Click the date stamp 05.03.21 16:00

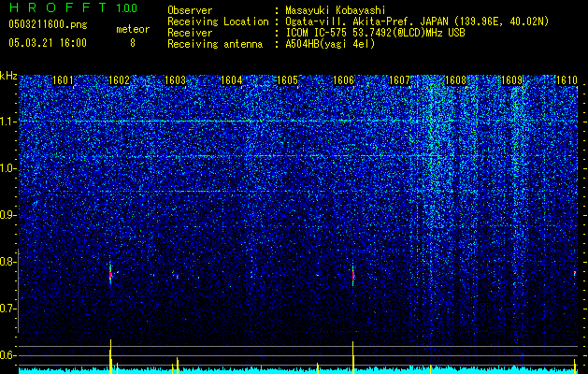(48, 43)
